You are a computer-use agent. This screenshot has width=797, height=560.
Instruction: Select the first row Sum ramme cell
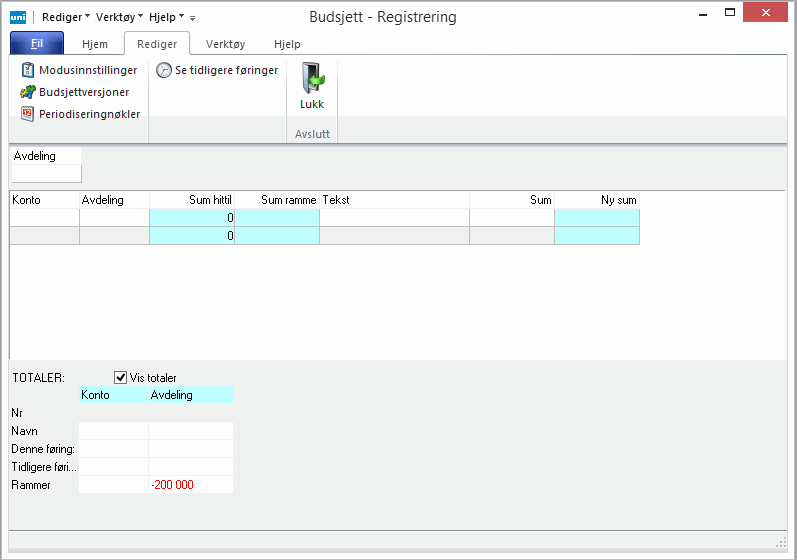point(277,217)
